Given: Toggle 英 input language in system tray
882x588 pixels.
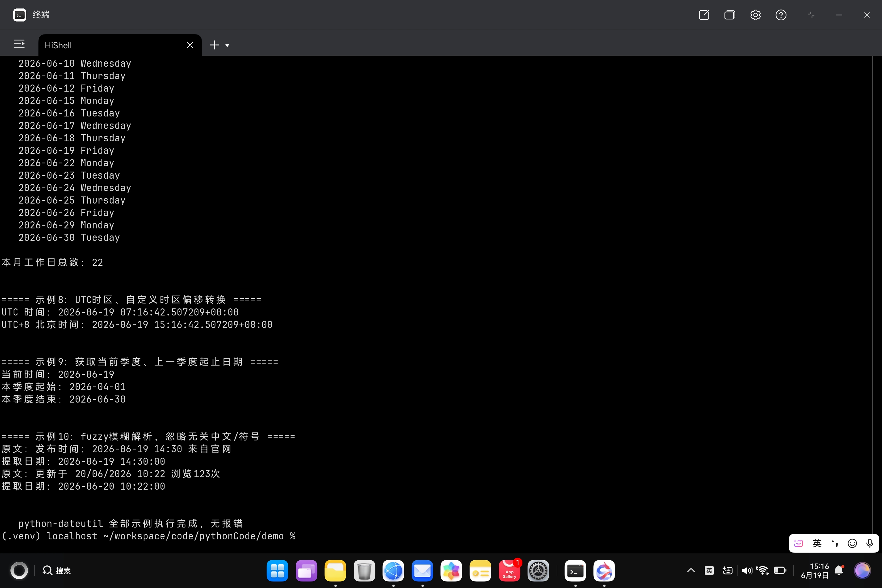Looking at the screenshot, I should (x=709, y=570).
